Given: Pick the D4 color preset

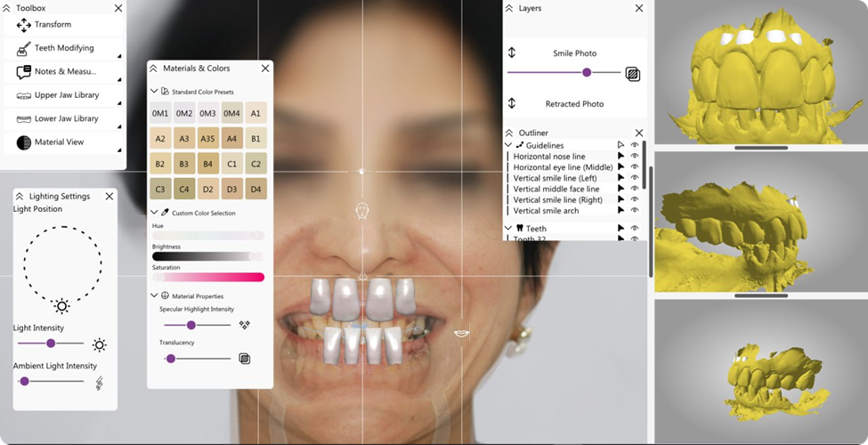Looking at the screenshot, I should point(256,189).
